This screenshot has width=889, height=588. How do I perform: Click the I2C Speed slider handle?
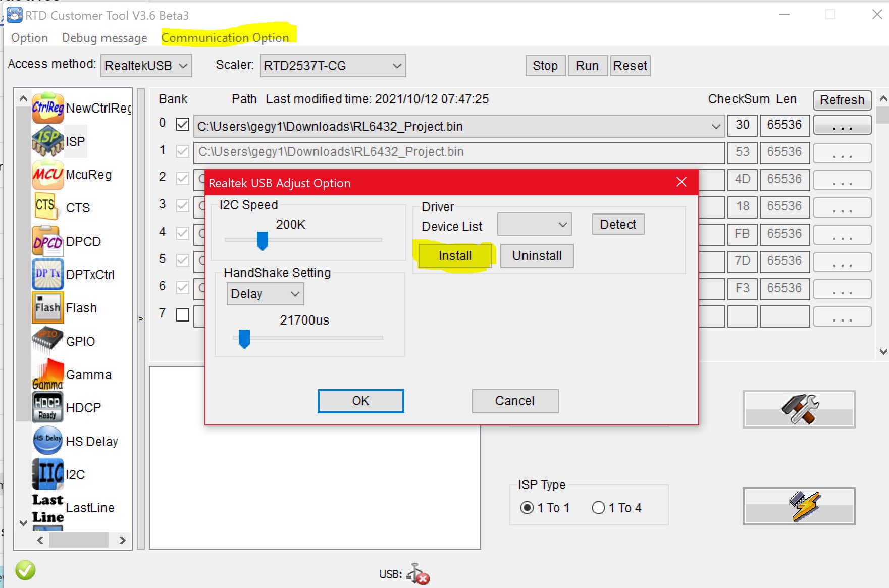click(x=262, y=241)
